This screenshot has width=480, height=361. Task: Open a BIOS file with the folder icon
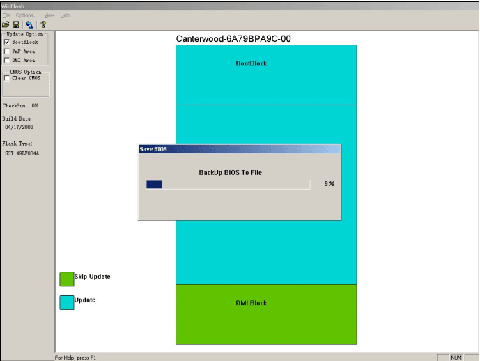tap(6, 25)
